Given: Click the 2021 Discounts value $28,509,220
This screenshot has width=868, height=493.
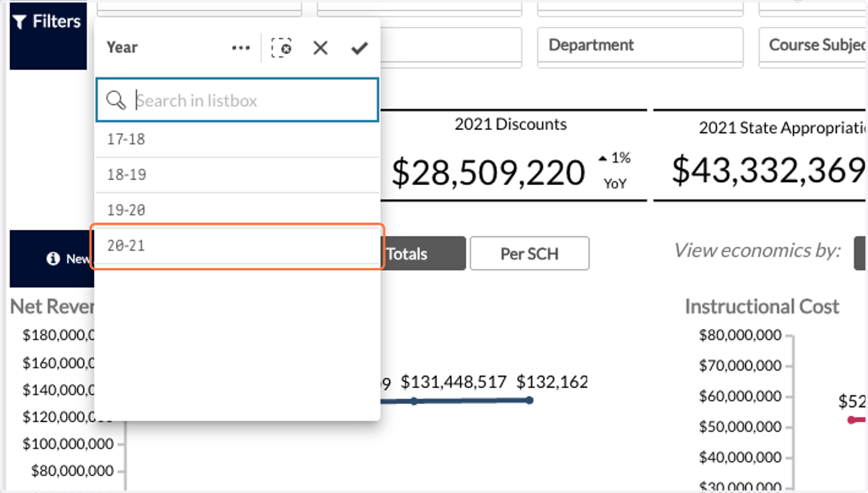Looking at the screenshot, I should point(488,173).
